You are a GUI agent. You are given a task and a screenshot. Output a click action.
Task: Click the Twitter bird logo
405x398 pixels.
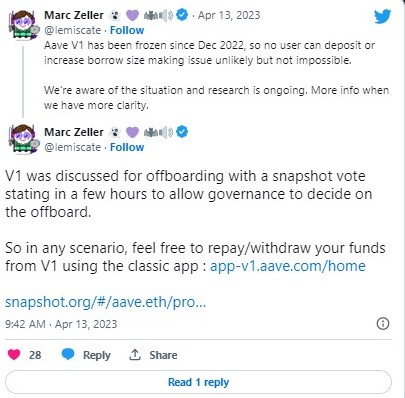(x=382, y=16)
